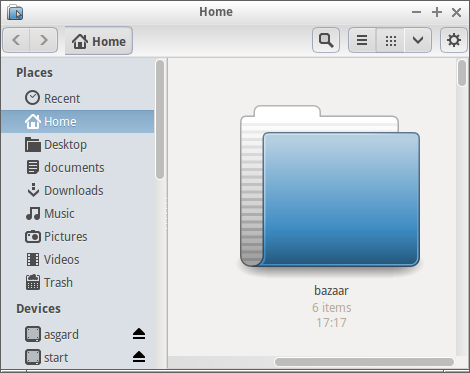
Task: Click the house icon in the sidebar Home row
Action: pyautogui.click(x=33, y=121)
